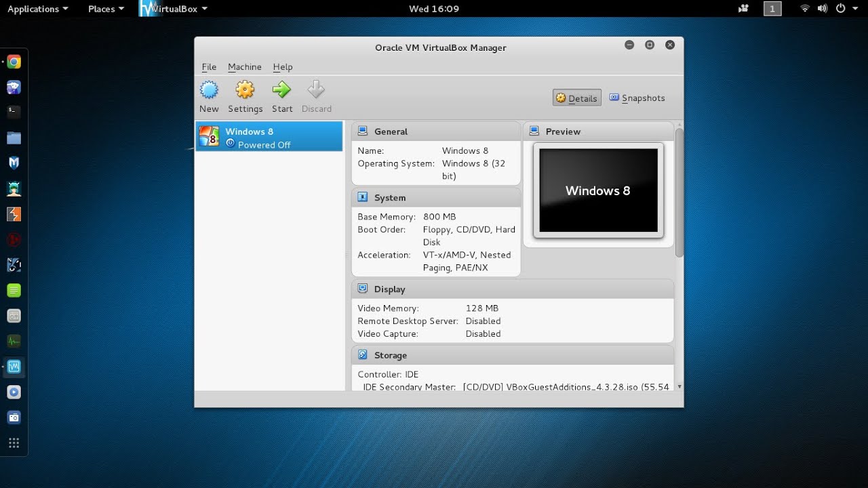Click the 800 MB base memory value
Screen dimensions: 868x488
pos(439,217)
